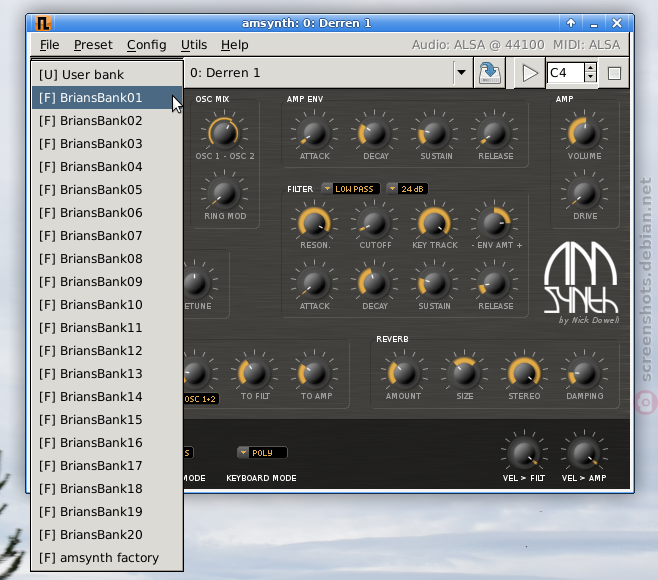Click the filter CUTOFF knob
The image size is (658, 580).
tap(374, 223)
